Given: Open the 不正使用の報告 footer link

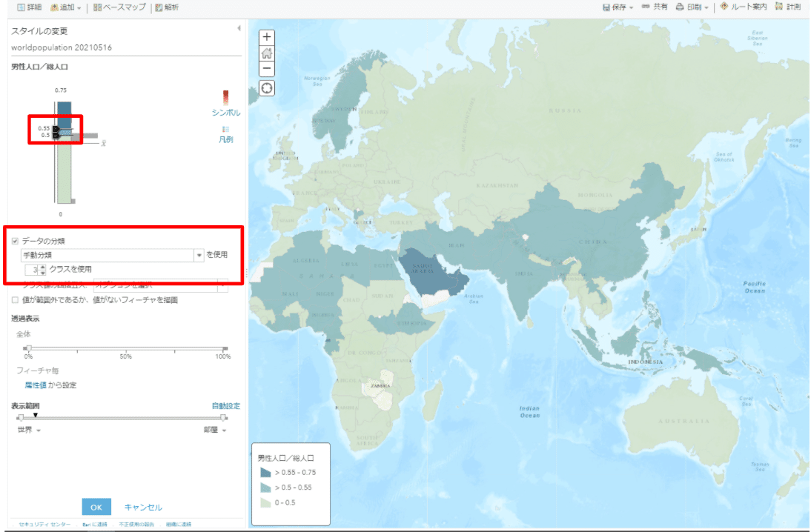Looking at the screenshot, I should [x=136, y=525].
